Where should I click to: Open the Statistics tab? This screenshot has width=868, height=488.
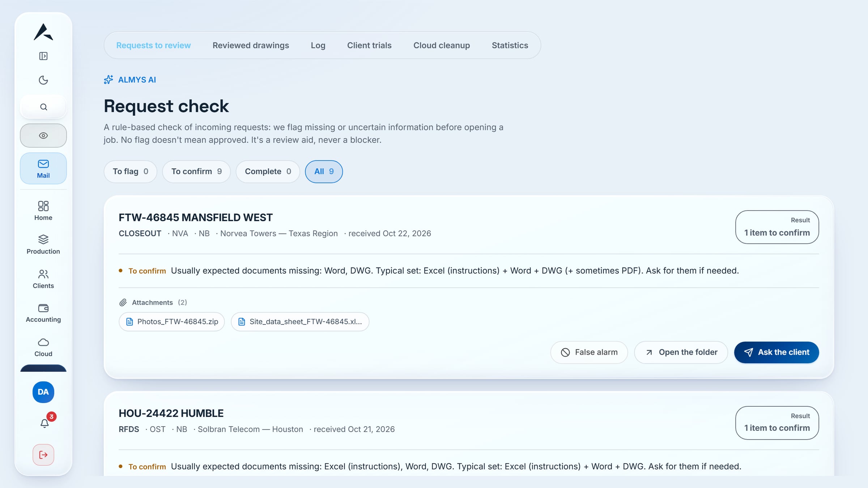click(x=510, y=46)
